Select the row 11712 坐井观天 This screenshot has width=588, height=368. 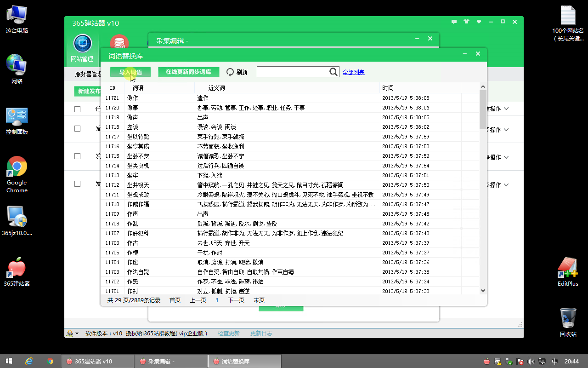[290, 185]
